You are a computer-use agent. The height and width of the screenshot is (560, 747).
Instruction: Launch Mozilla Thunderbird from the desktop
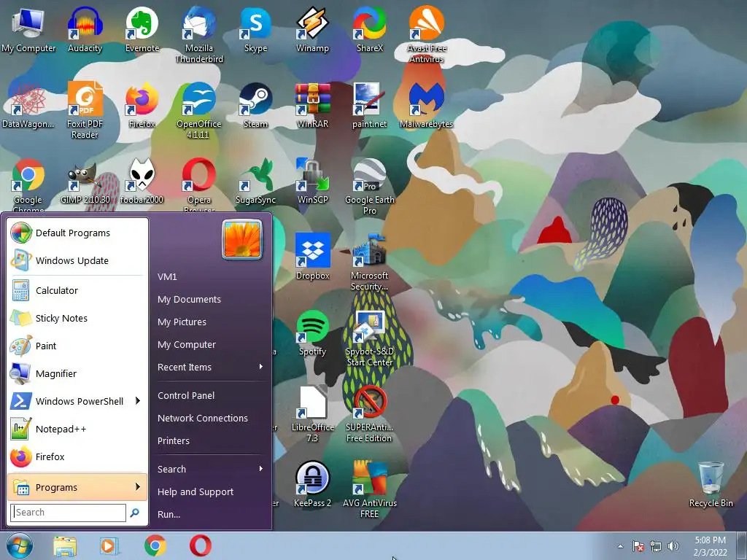(198, 34)
